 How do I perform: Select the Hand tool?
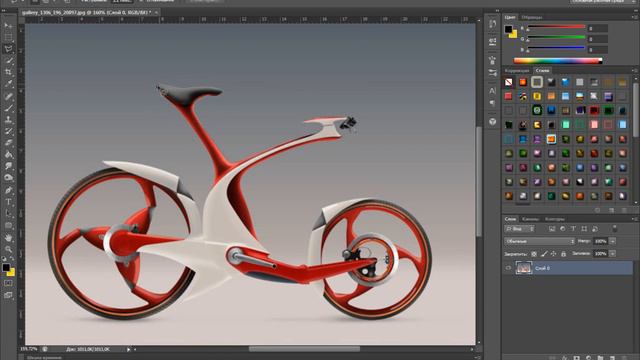8,237
